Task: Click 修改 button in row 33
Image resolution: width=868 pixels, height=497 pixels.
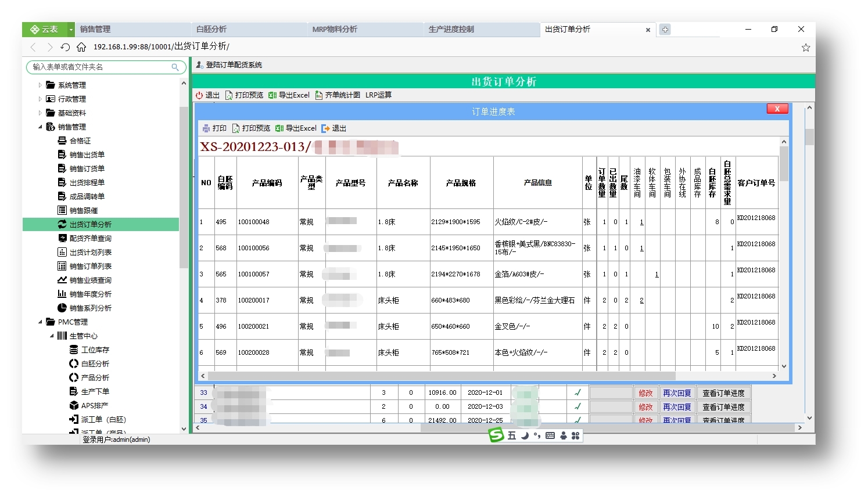Action: point(645,393)
